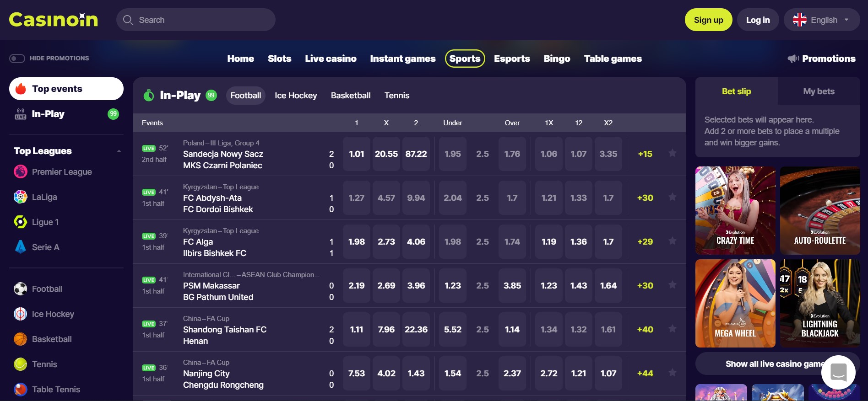Expand +30 markets for FC Abdysh-Ata match

[645, 198]
